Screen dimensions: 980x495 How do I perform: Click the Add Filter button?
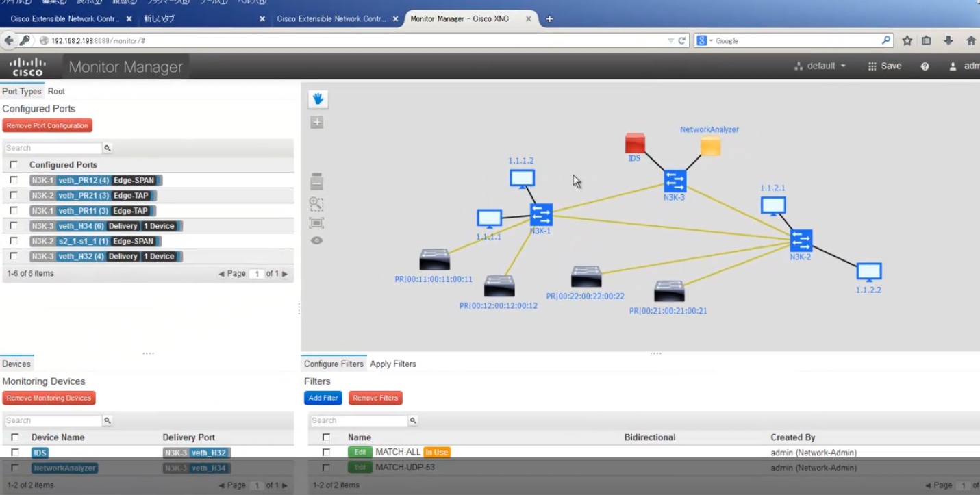click(323, 398)
